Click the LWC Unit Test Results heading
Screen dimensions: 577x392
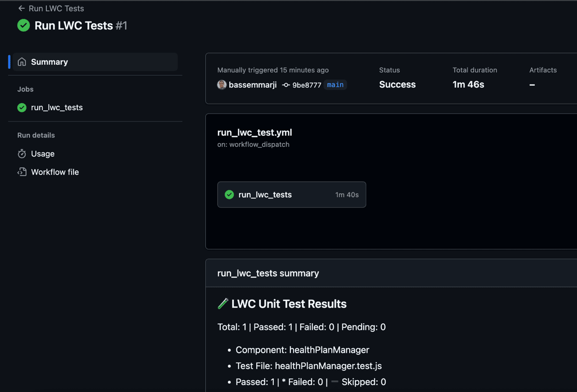click(289, 304)
